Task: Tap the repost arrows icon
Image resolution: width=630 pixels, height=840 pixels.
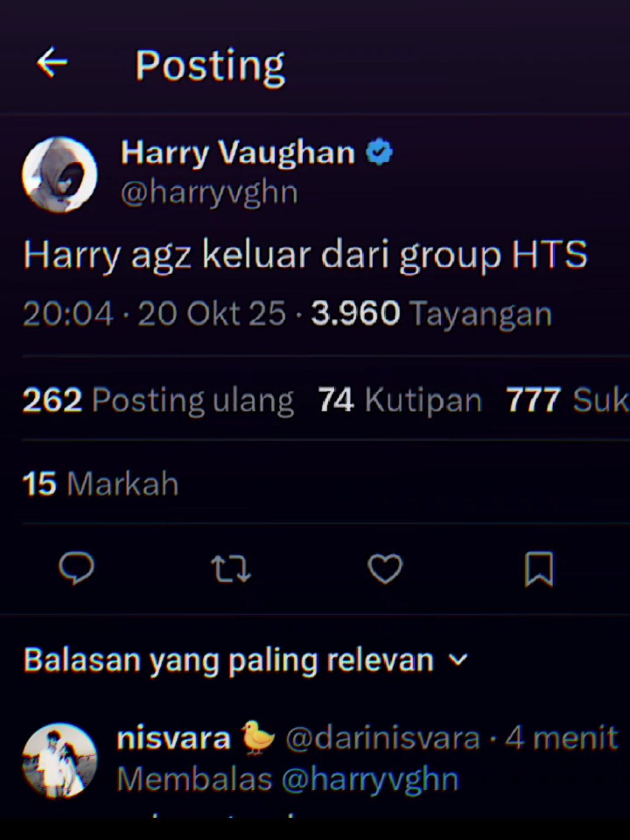Action: (x=231, y=568)
